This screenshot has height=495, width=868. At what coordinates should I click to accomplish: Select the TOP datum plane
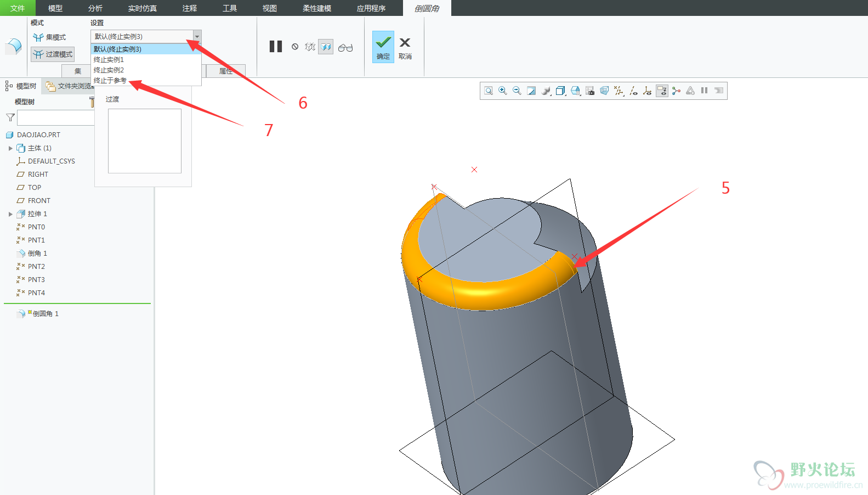click(29, 188)
